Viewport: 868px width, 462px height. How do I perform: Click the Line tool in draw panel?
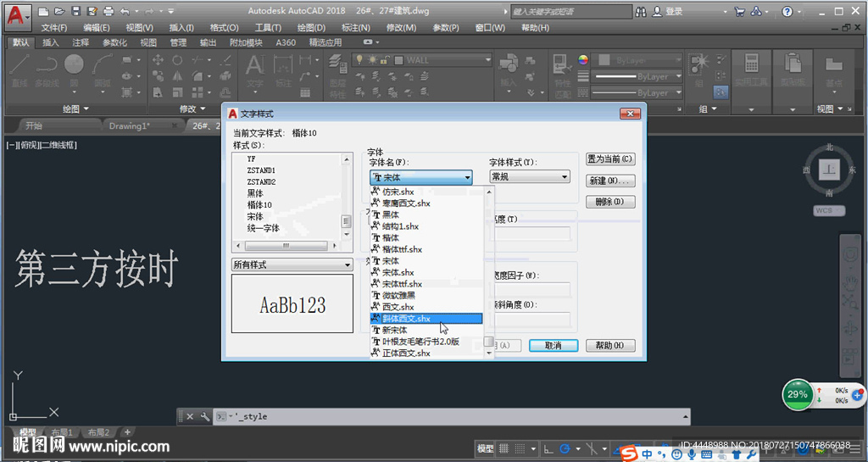click(19, 64)
